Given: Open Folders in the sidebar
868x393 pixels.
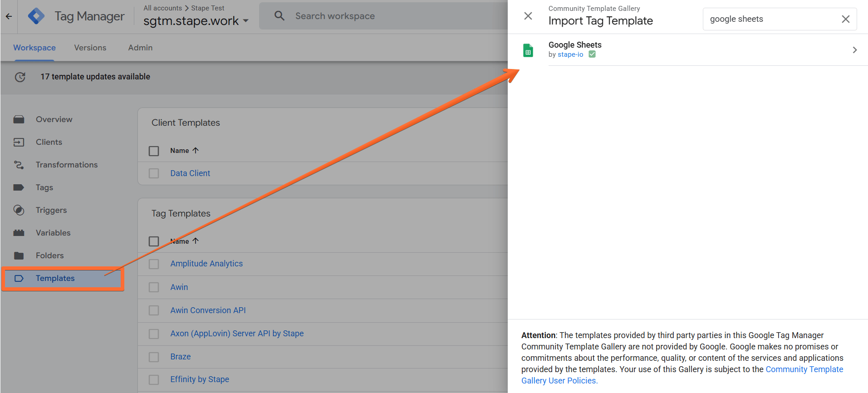Looking at the screenshot, I should tap(50, 255).
